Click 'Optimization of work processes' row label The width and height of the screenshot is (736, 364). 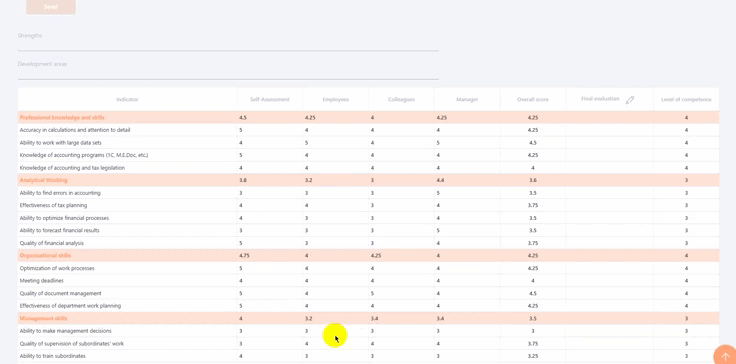tap(57, 268)
